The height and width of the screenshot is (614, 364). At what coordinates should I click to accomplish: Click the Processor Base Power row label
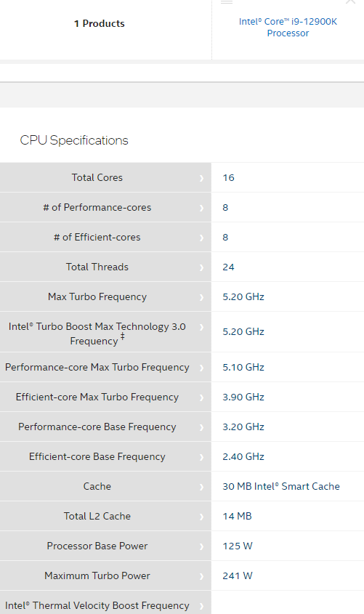click(97, 546)
